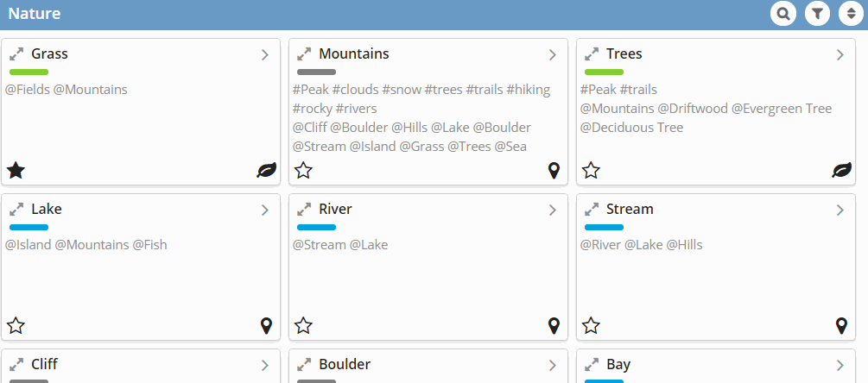Expand the Boulder card arrows icon
The image size is (868, 383).
tap(304, 365)
